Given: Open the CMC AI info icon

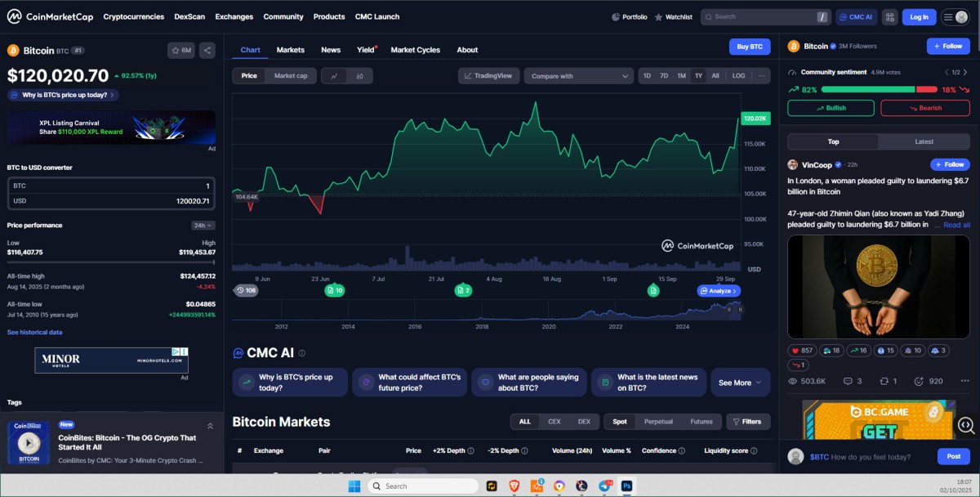Looking at the screenshot, I should (x=302, y=353).
